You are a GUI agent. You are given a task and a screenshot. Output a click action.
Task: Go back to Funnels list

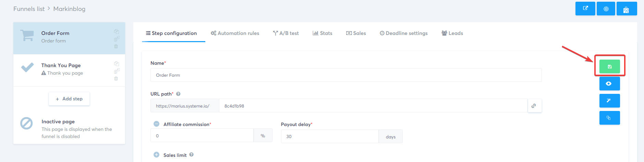coord(29,9)
